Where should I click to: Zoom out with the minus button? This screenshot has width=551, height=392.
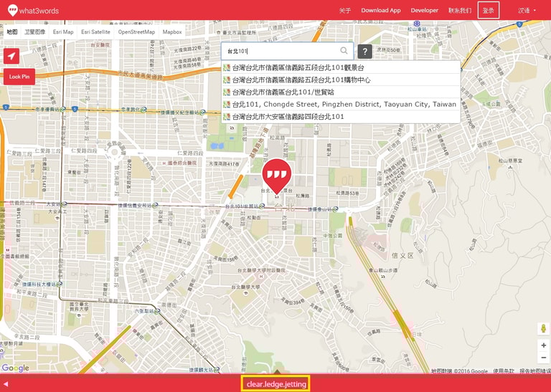(x=543, y=358)
